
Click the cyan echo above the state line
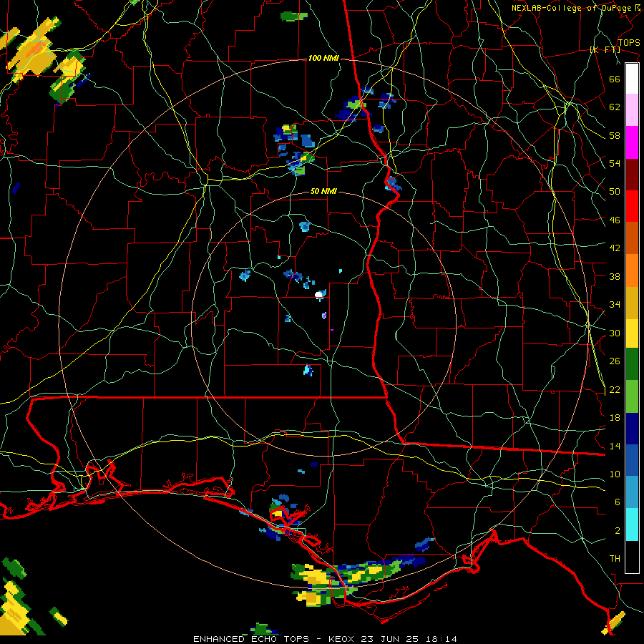tap(308, 370)
